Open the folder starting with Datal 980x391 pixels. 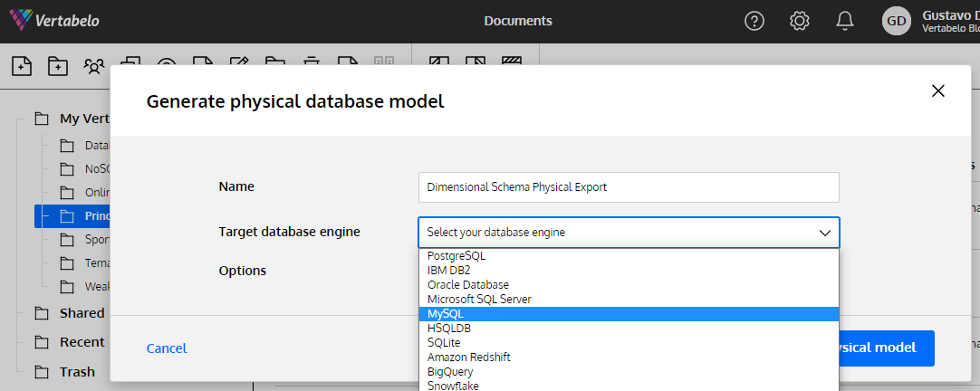86,146
